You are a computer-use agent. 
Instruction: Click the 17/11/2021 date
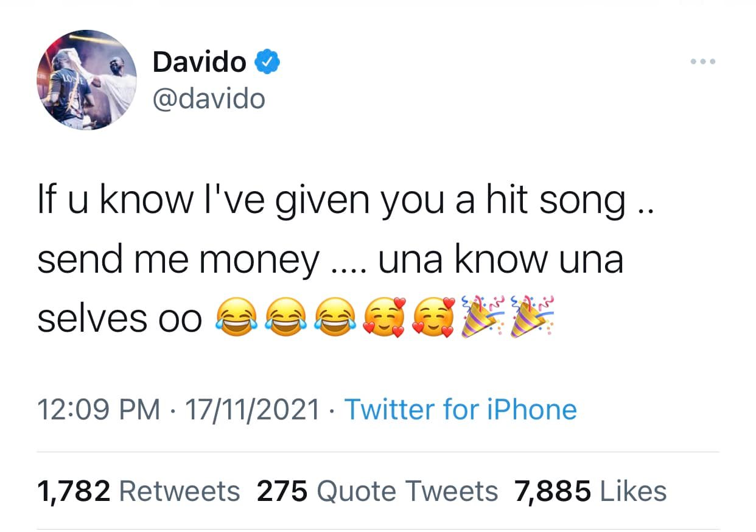[x=252, y=410]
